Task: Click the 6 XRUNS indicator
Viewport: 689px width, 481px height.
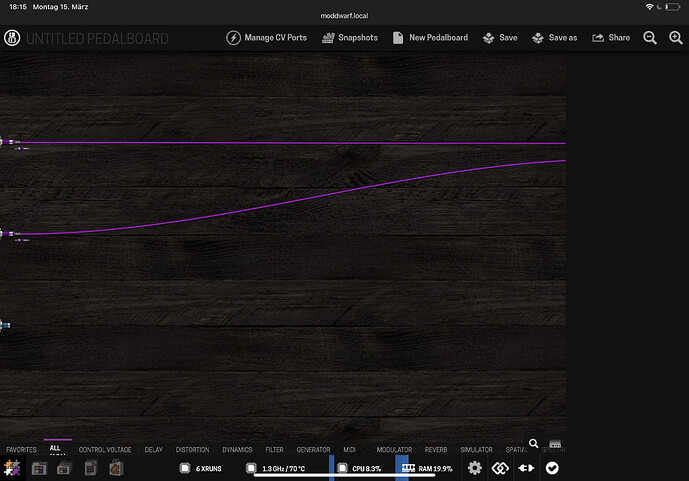Action: click(x=209, y=469)
